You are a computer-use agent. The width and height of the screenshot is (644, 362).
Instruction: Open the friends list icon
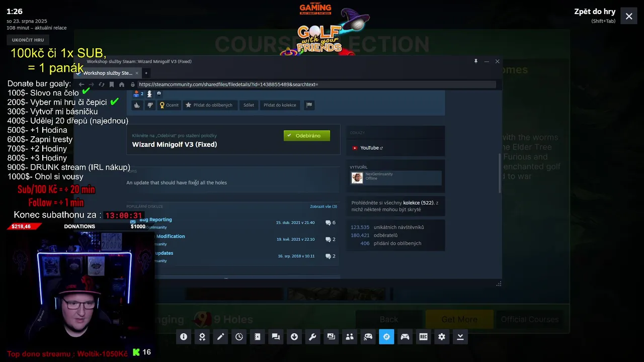pos(350,337)
